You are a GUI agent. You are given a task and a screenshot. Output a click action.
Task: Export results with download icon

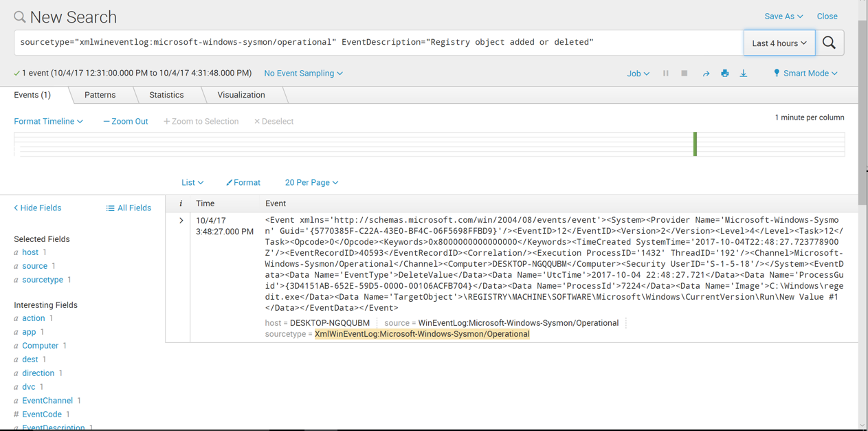(x=744, y=73)
